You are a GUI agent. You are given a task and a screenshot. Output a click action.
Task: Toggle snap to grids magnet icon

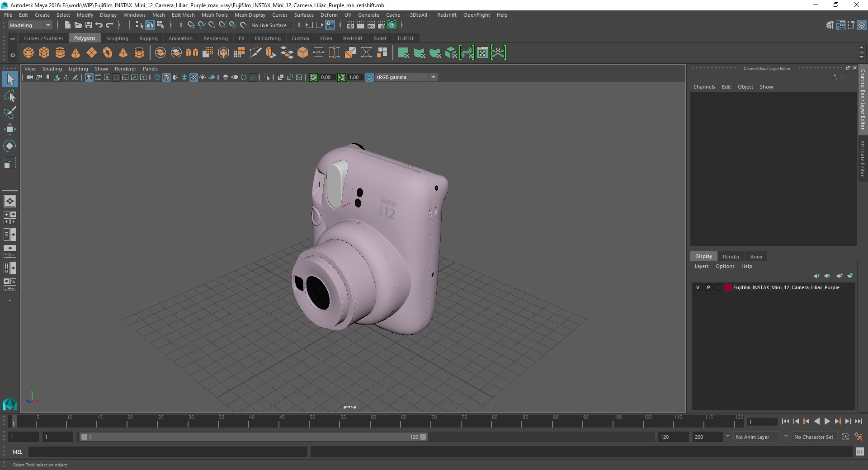tap(191, 25)
